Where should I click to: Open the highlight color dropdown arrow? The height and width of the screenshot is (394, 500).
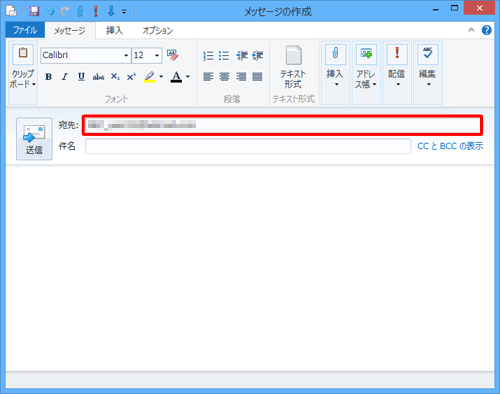[161, 77]
